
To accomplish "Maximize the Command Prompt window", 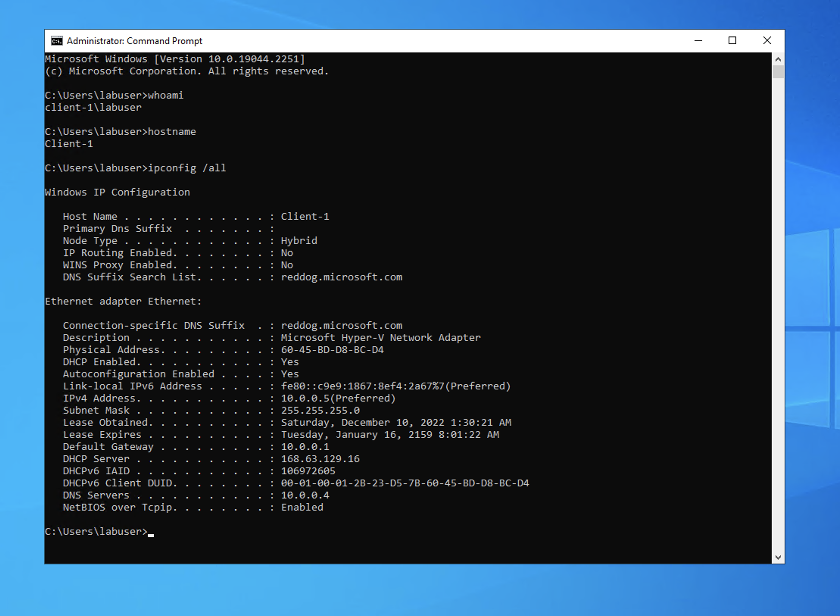I will tap(732, 41).
